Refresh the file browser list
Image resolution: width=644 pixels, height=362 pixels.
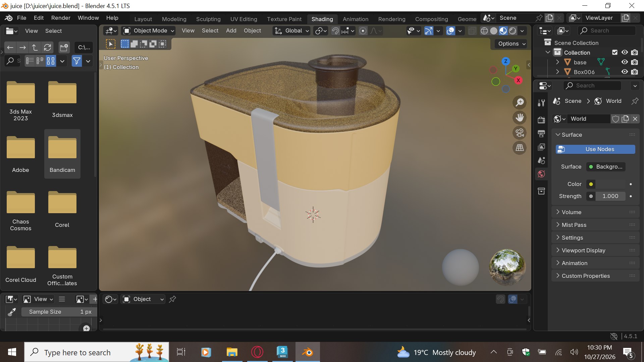pos(48,48)
